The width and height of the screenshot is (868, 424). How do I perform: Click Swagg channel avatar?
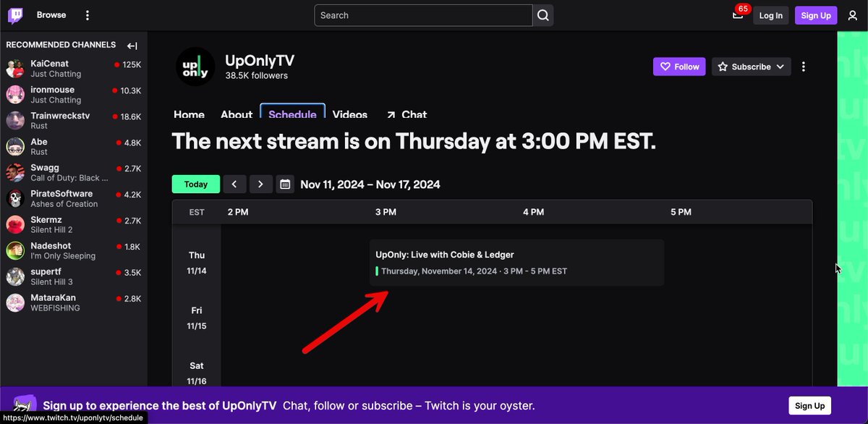tap(15, 173)
